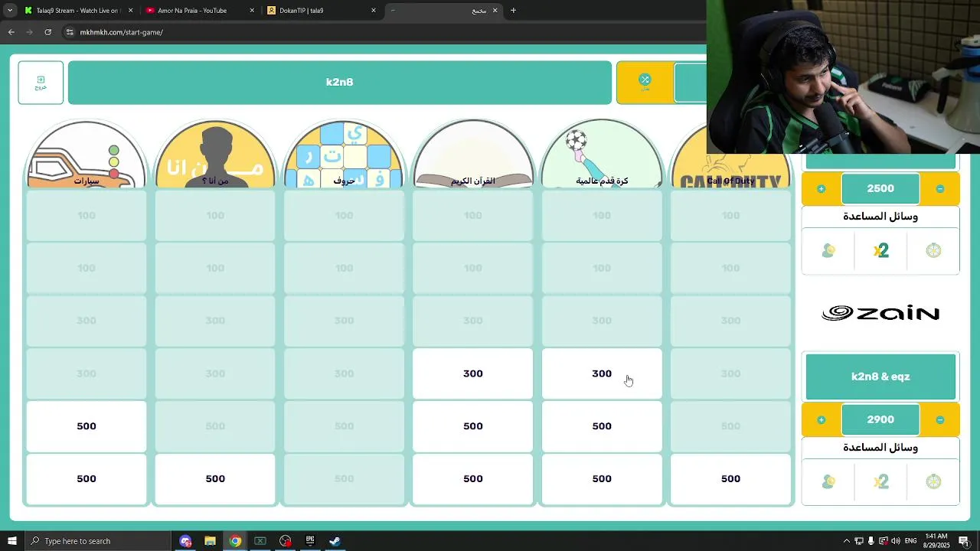Click the حروف category image

click(x=344, y=154)
